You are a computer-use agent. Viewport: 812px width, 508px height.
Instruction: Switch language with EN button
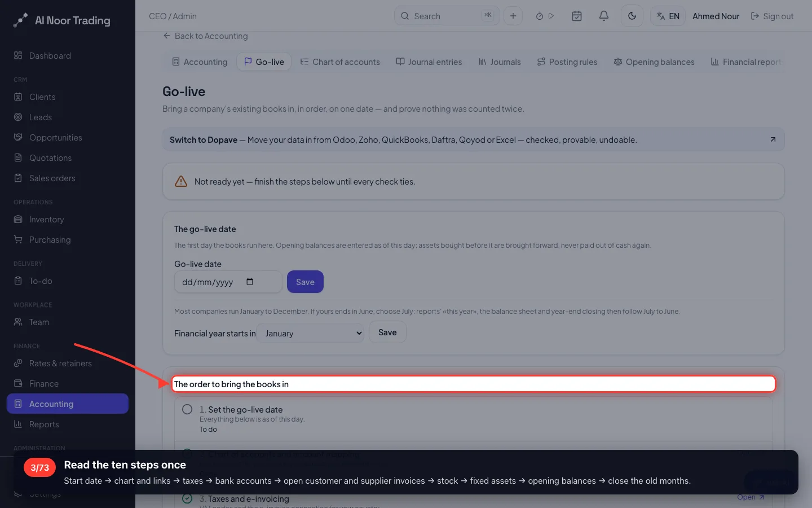pos(668,16)
